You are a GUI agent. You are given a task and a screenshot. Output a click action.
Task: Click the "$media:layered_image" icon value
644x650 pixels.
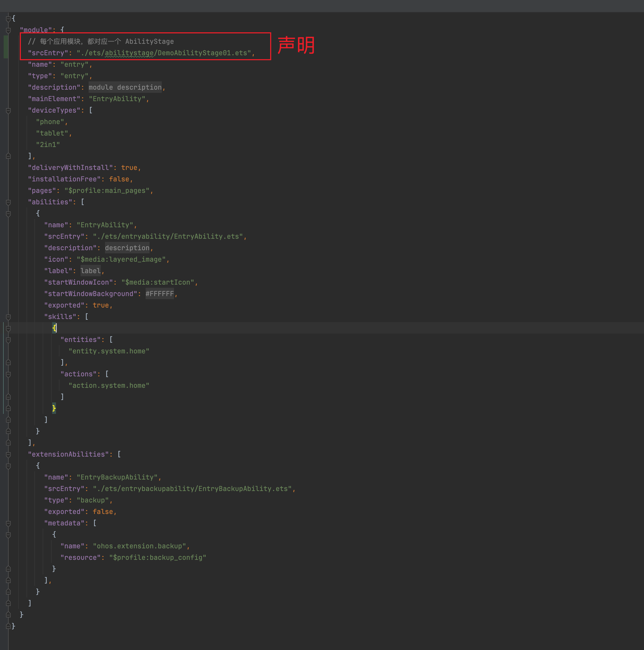pyautogui.click(x=121, y=259)
